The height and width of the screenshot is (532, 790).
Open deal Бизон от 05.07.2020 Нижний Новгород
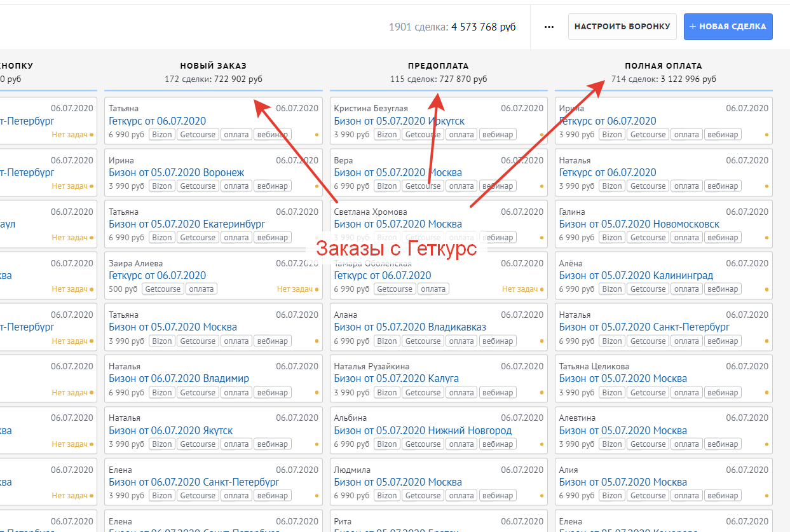coord(423,430)
